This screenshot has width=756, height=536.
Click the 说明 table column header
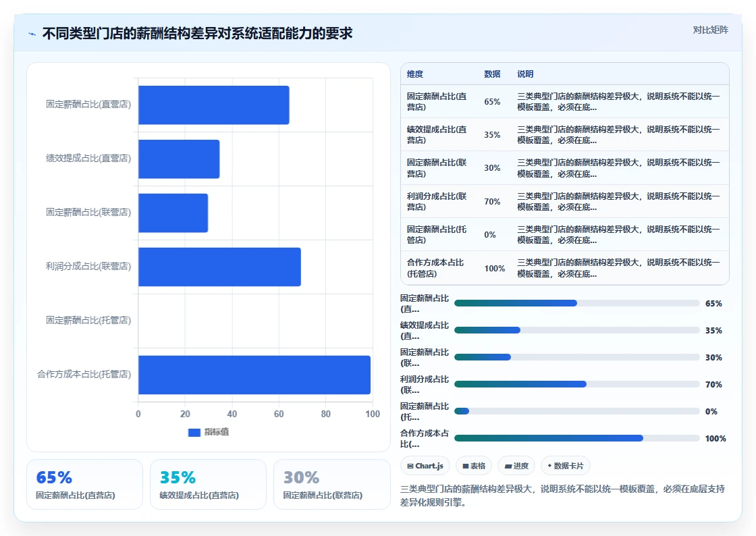[x=525, y=74]
